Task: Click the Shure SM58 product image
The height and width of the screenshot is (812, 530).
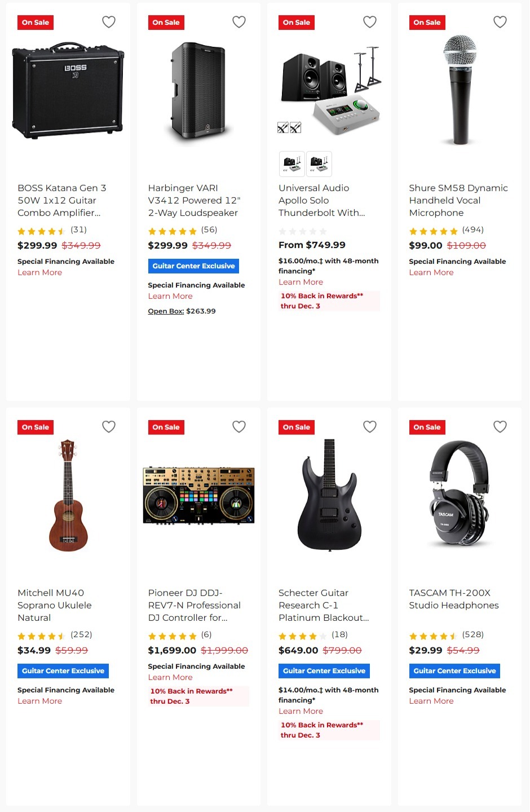Action: click(459, 90)
